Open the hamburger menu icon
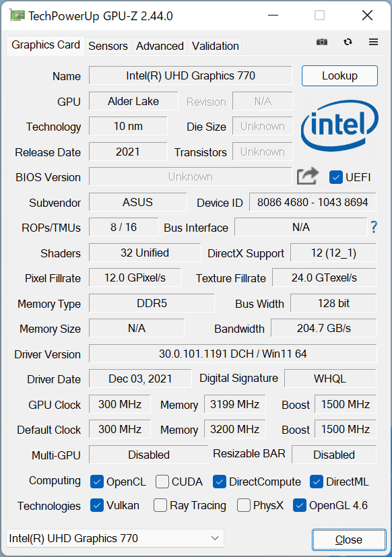The image size is (392, 557). click(373, 42)
